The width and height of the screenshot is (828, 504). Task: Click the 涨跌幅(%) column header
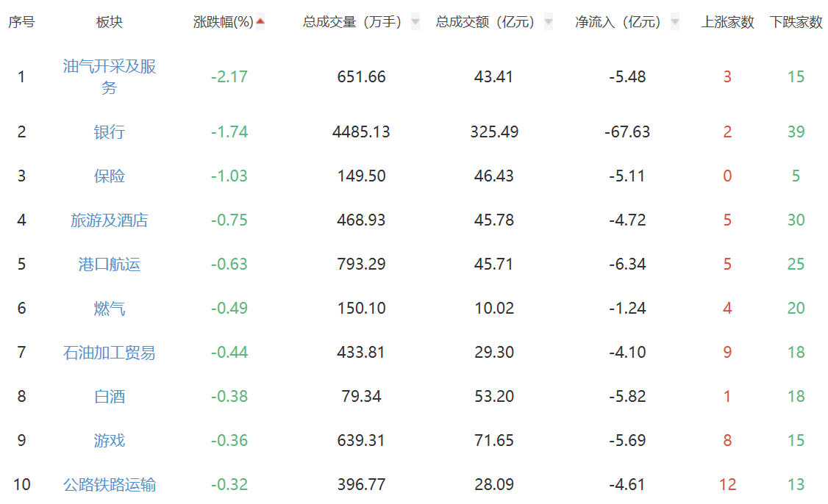(224, 22)
